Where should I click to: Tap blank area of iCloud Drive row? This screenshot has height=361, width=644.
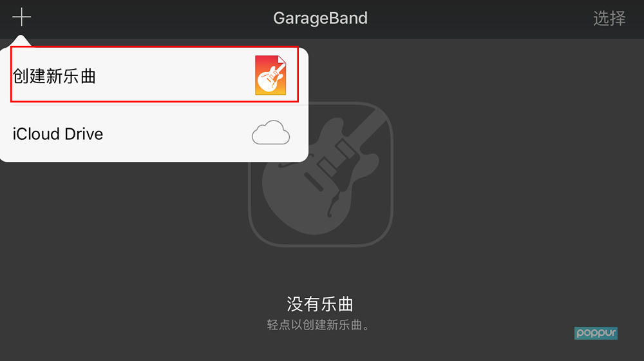(x=176, y=133)
